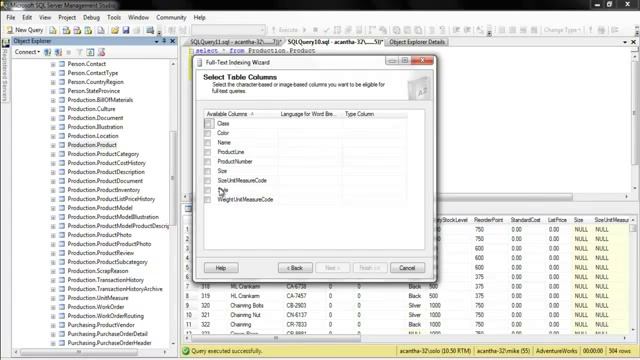
Task: Check the SizeUnitMeasureCode column checkbox
Action: tap(208, 180)
